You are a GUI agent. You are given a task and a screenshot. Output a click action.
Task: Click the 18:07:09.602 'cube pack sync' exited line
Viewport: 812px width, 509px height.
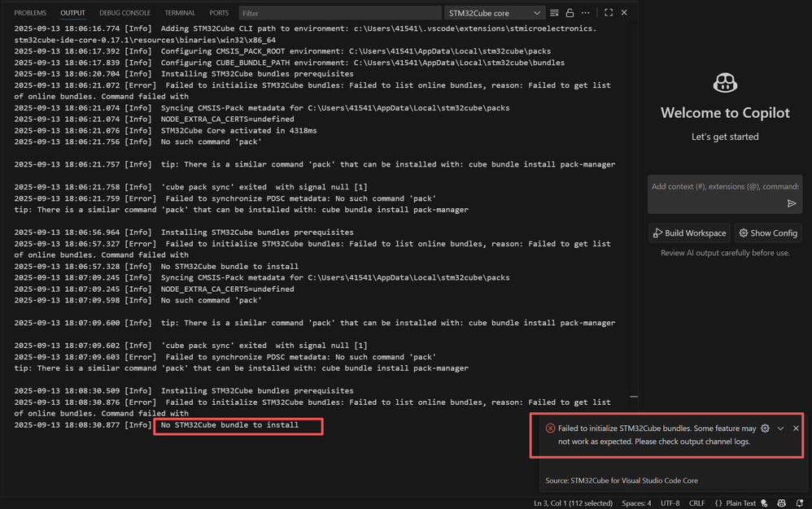[x=190, y=346]
